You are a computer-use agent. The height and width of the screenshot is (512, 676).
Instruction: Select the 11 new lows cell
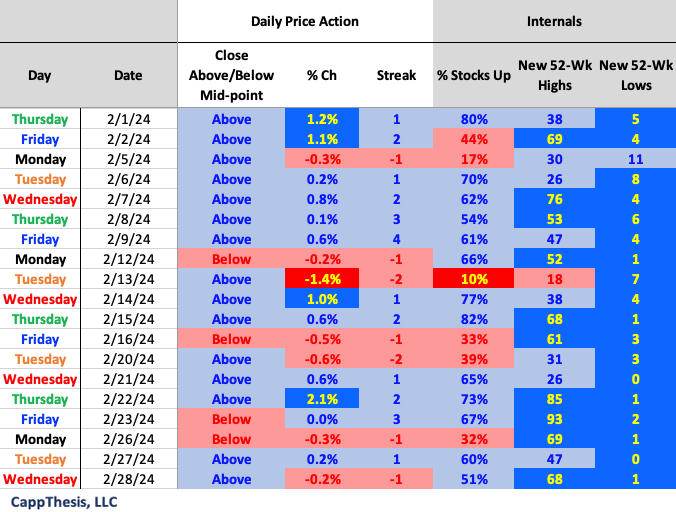pyautogui.click(x=636, y=159)
